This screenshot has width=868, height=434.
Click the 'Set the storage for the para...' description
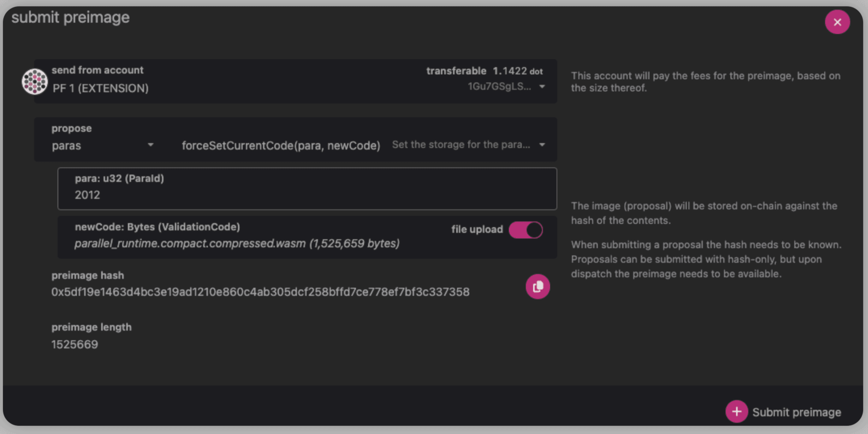[461, 145]
